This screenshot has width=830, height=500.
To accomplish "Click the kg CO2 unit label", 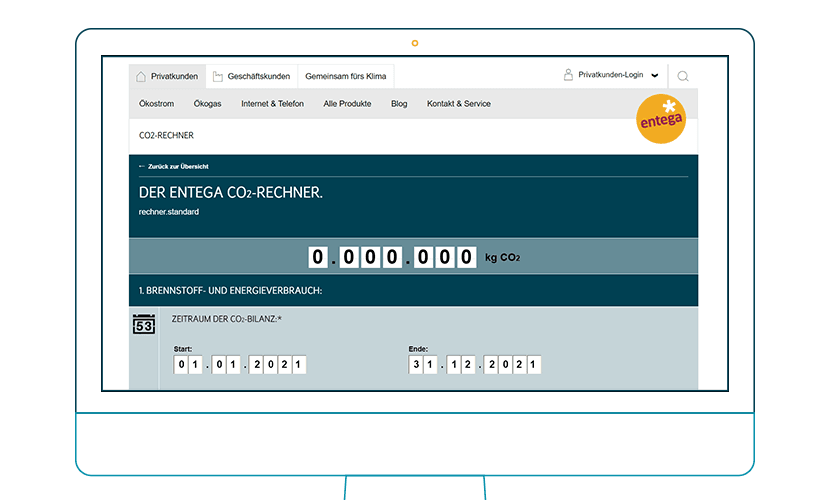I will tap(502, 258).
